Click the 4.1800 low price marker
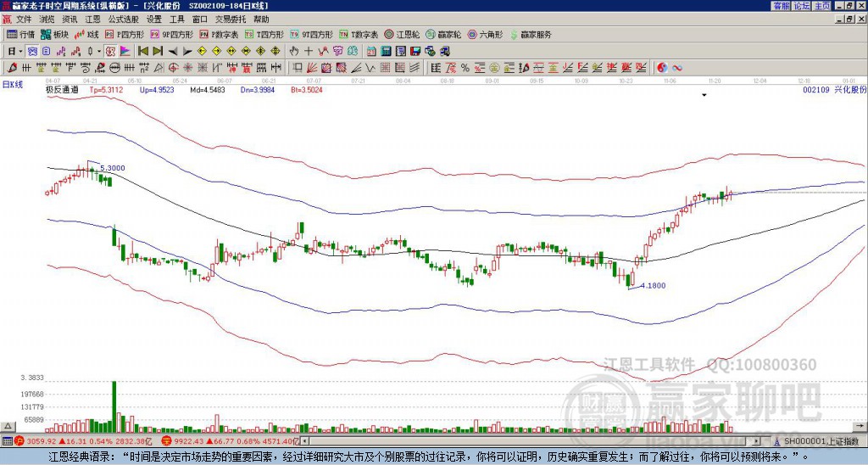 pyautogui.click(x=653, y=286)
